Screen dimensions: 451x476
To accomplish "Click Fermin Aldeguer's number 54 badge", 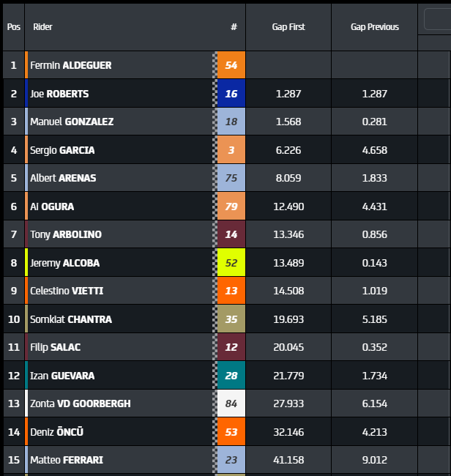I will [x=231, y=65].
